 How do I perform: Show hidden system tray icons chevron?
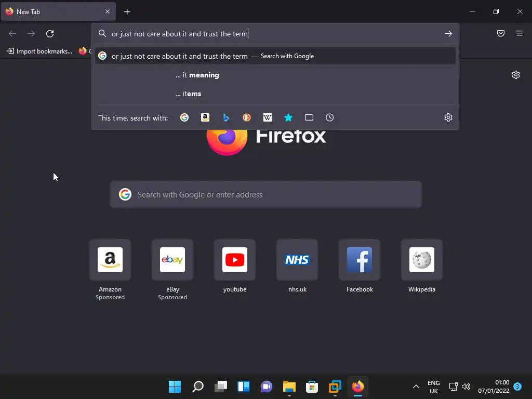pos(416,387)
